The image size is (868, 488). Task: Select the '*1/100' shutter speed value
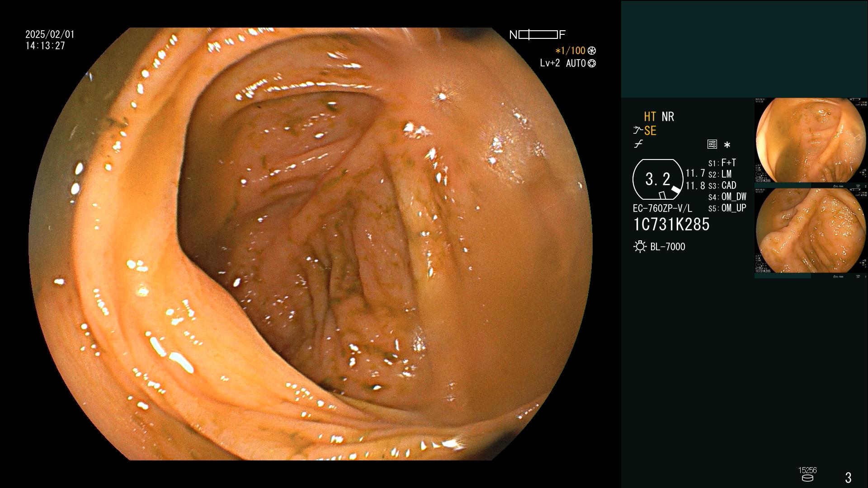571,51
